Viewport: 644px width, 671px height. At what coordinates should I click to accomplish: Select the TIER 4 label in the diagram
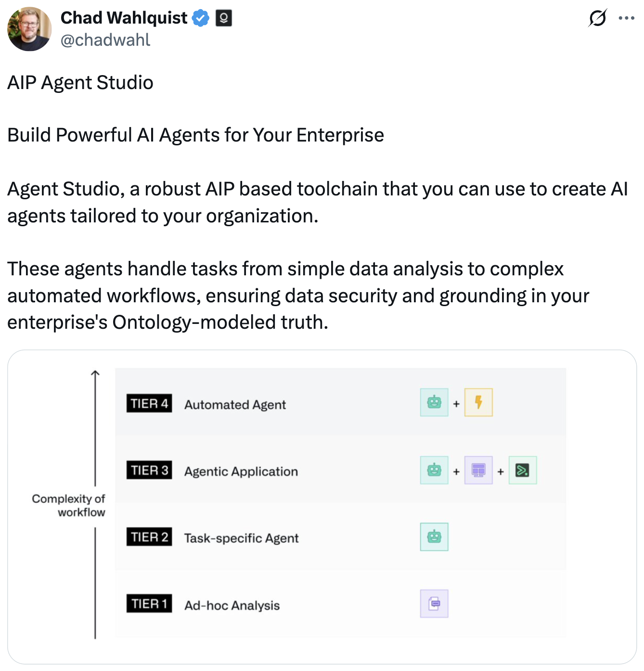[149, 404]
